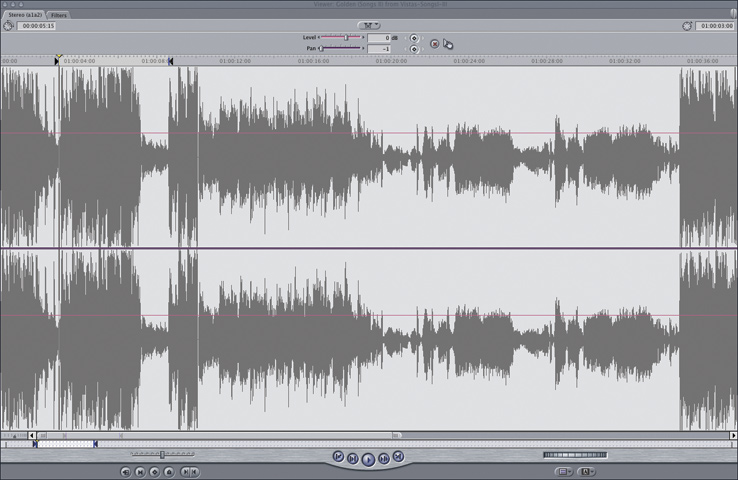Open the Generator pop-up menu

(586, 471)
